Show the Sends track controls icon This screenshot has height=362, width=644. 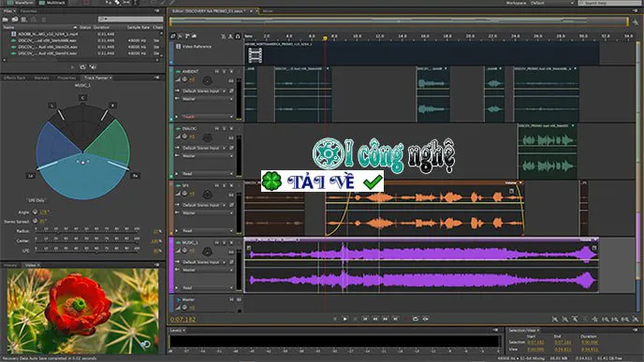coord(187,36)
